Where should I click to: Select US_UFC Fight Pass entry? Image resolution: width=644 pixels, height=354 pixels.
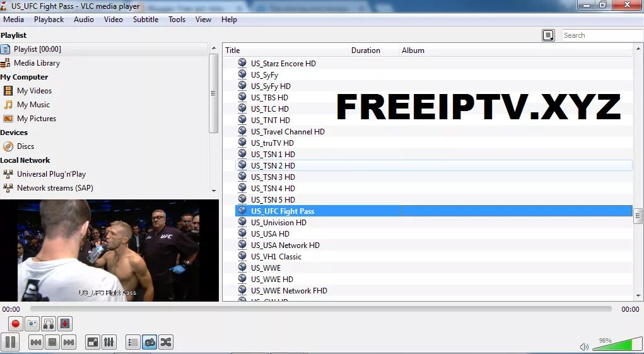point(434,211)
